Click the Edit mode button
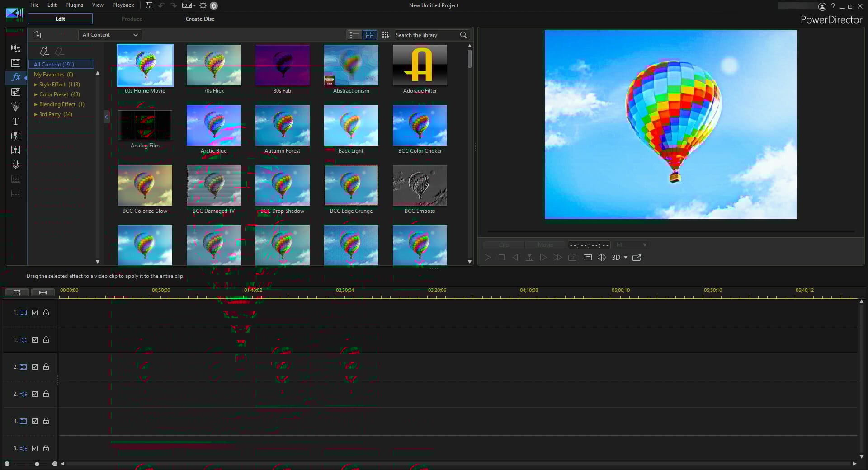This screenshot has height=470, width=868. coord(60,19)
